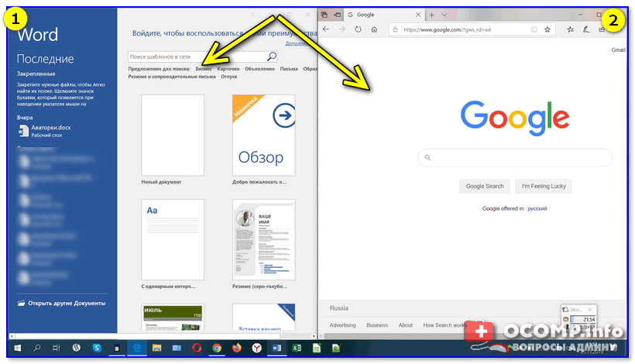Viewport: 635px width, 364px height.
Task: Select Объявления search suggestion in Word
Action: tap(259, 69)
